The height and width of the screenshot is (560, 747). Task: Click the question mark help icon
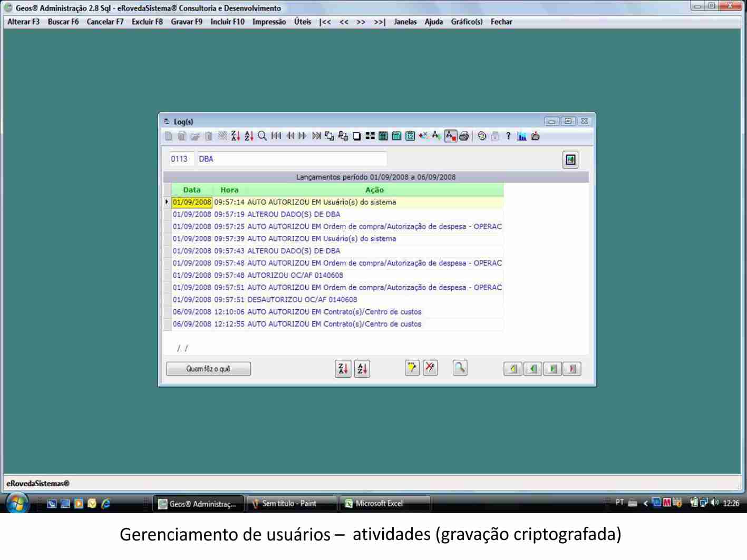click(x=508, y=136)
